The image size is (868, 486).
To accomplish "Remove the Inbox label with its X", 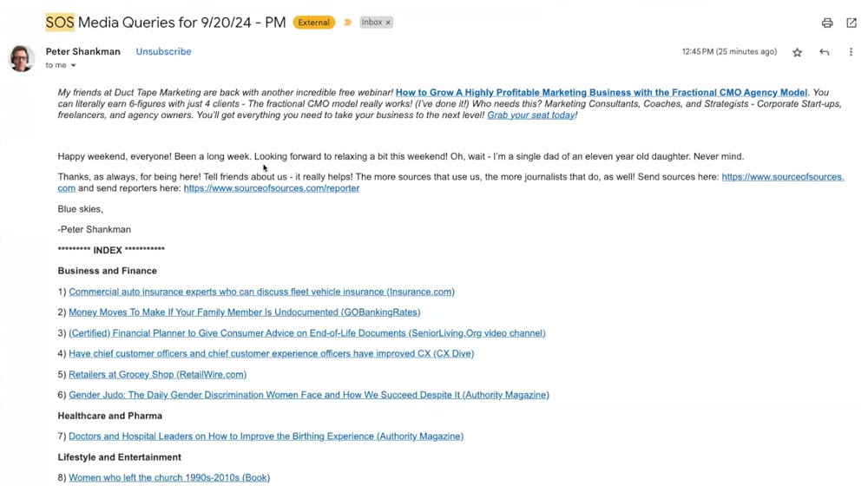I will pyautogui.click(x=388, y=23).
